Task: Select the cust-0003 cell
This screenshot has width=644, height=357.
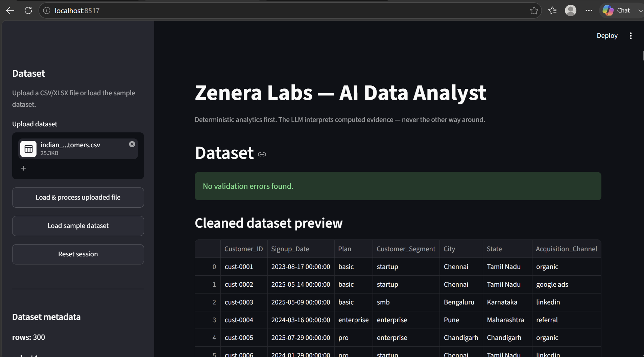Action: tap(244, 302)
